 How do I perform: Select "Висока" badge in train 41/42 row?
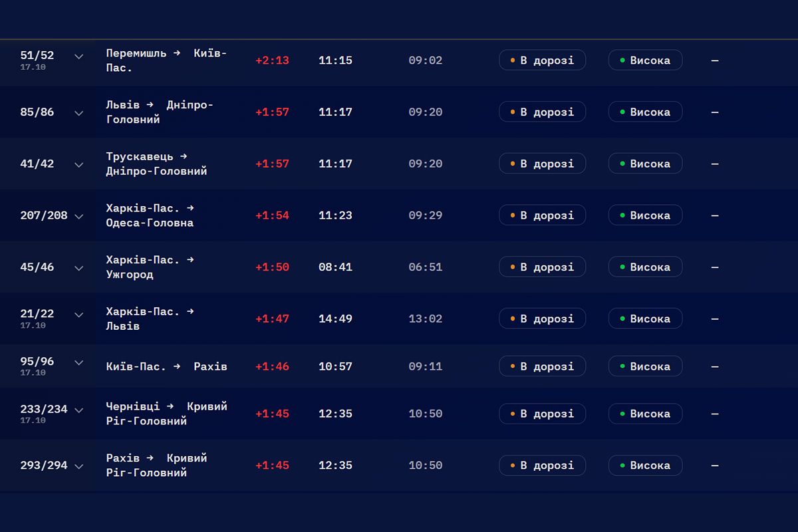(645, 164)
